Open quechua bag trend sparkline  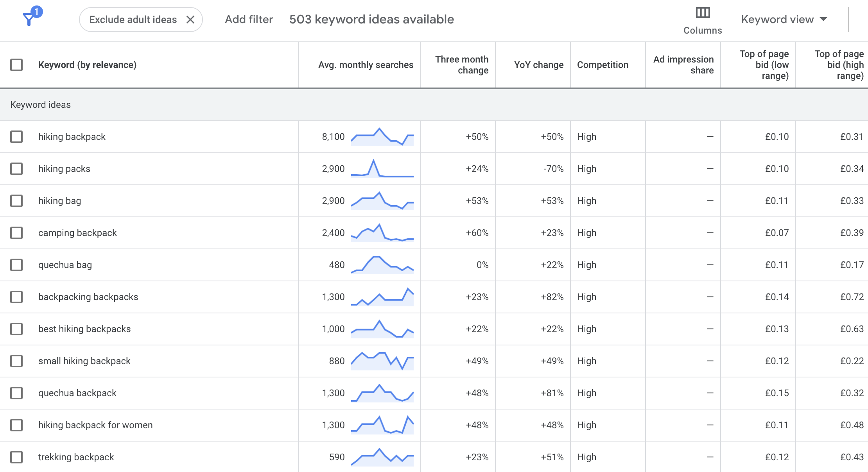coord(382,265)
